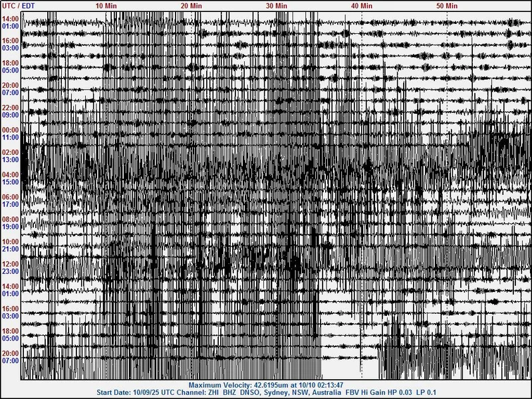Select the 30 Min axis label
The image size is (532, 399).
pos(277,5)
